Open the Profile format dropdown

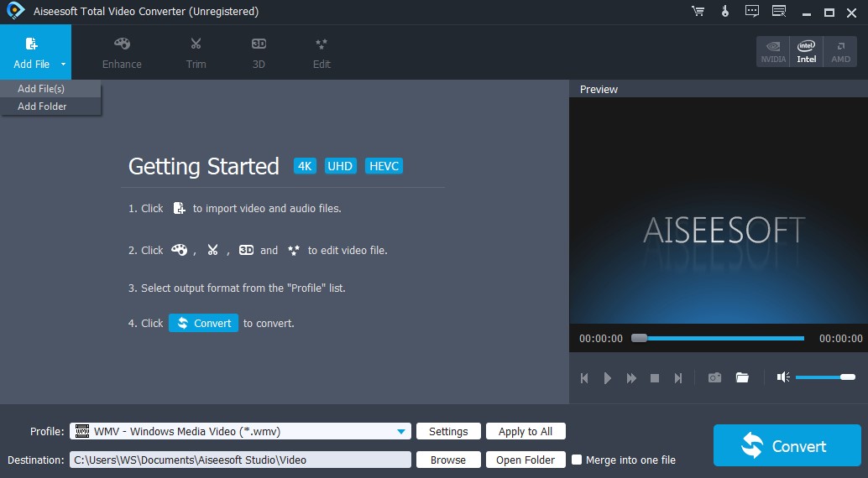click(x=240, y=432)
